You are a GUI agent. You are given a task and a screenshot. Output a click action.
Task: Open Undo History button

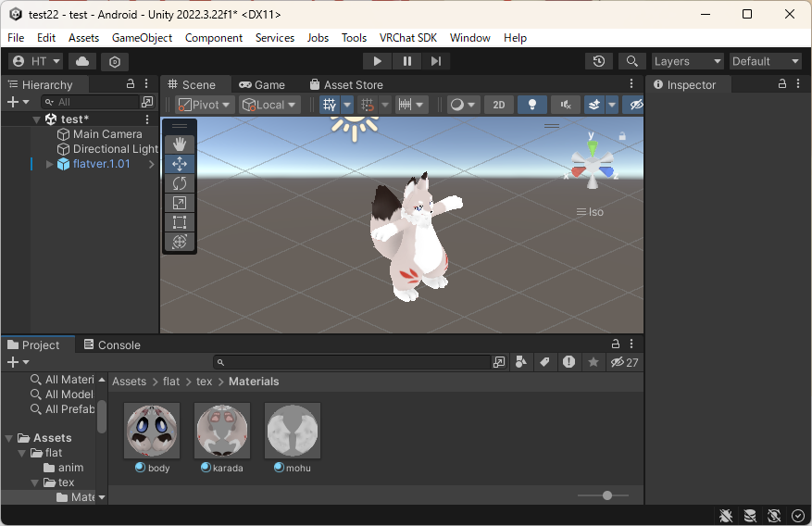pos(599,62)
